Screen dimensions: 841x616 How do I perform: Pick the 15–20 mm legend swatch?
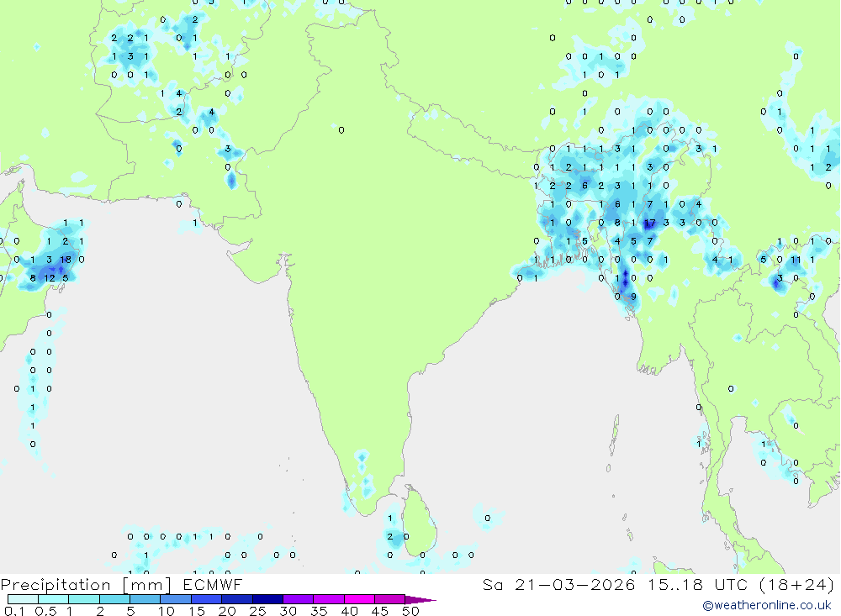(206, 599)
